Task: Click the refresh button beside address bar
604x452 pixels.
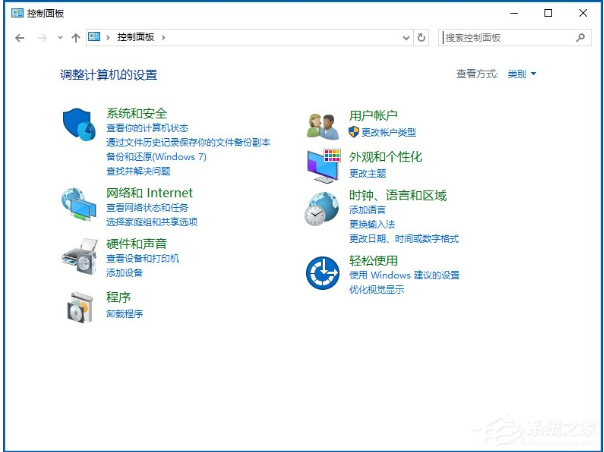Action: (x=421, y=37)
